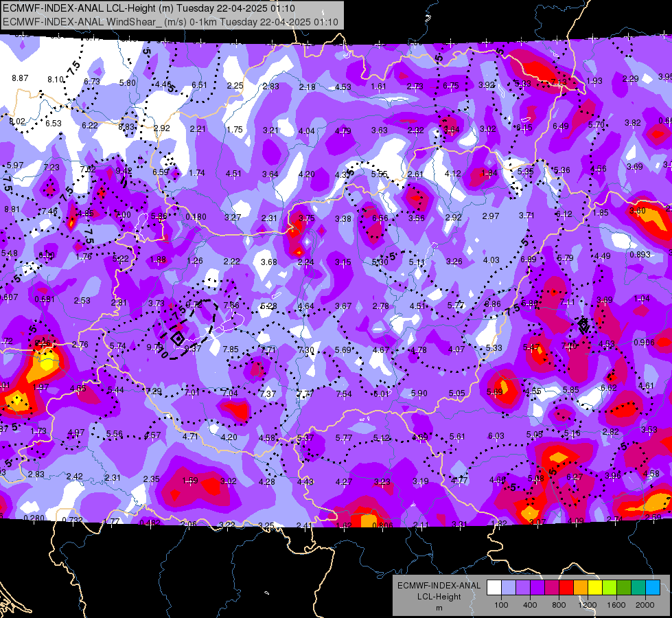Click the map value 6.73

[92, 82]
